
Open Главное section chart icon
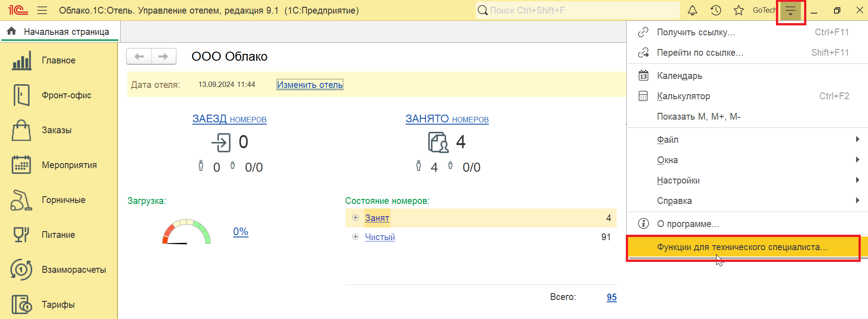point(21,61)
